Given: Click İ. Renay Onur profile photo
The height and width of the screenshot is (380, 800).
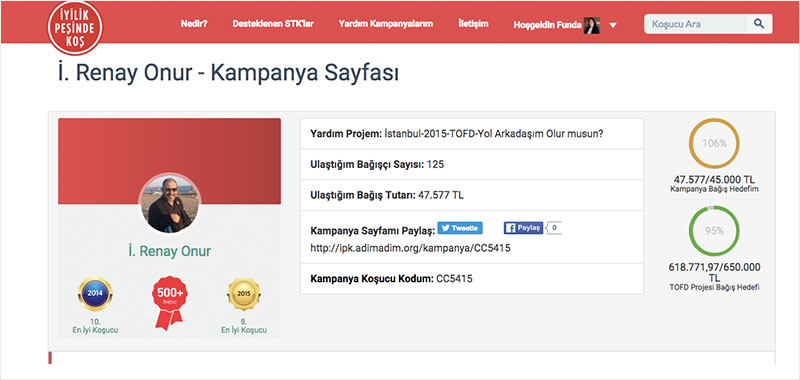Looking at the screenshot, I should point(169,203).
